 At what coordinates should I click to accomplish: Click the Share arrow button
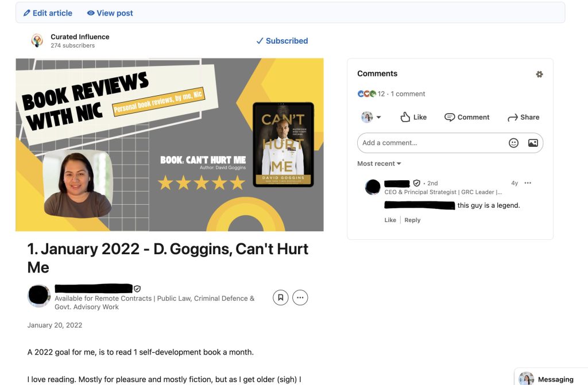click(523, 117)
